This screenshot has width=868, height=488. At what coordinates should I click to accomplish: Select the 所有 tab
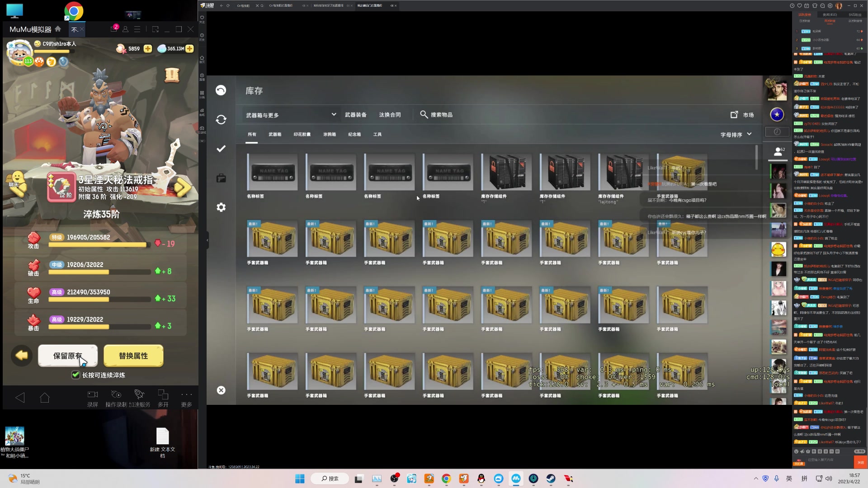(x=252, y=135)
